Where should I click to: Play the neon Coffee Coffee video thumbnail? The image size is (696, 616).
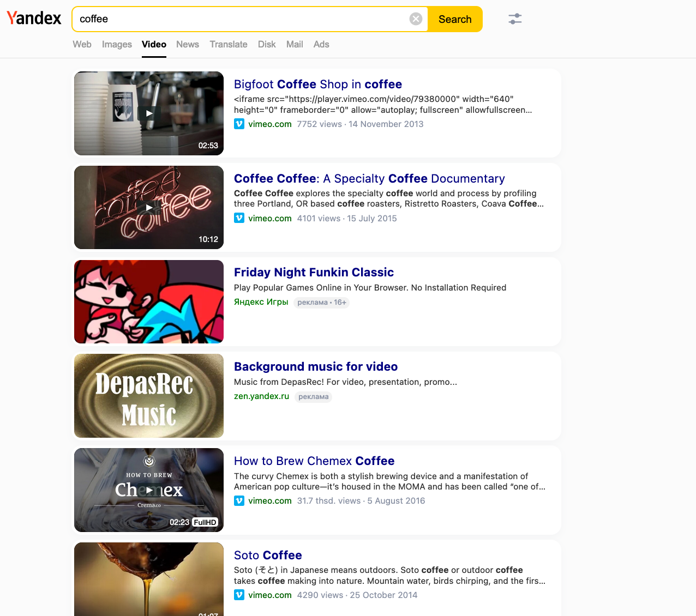[149, 208]
